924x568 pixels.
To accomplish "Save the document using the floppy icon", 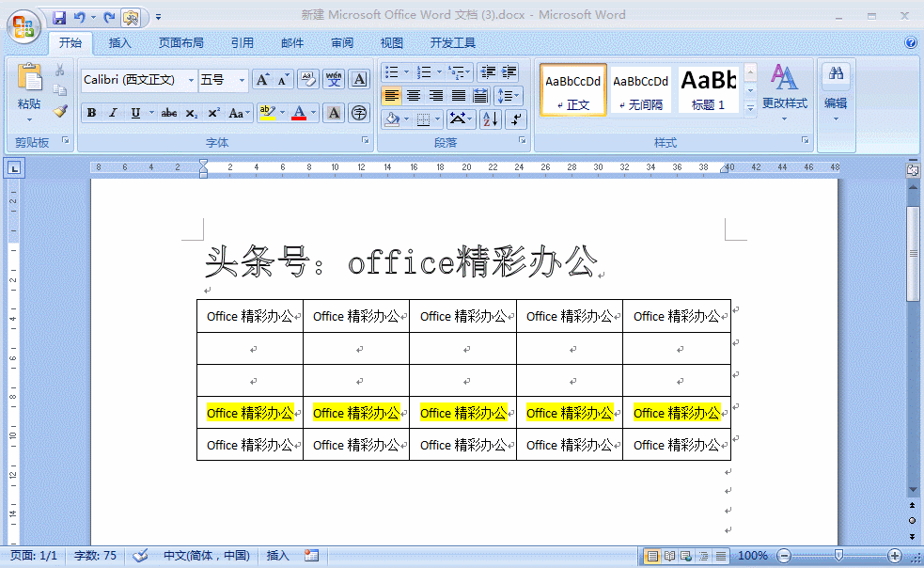I will point(59,18).
